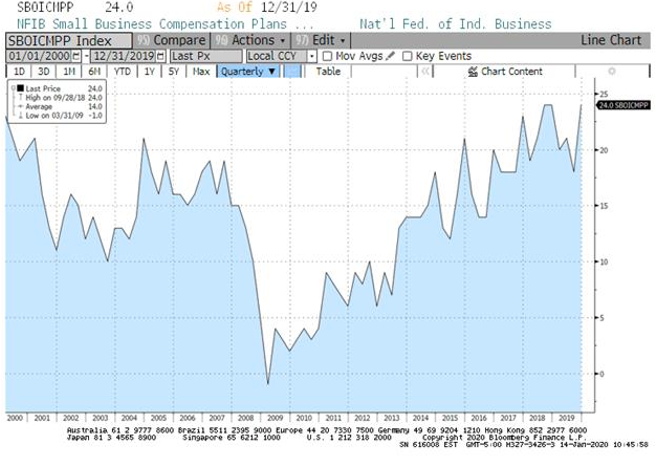Click the 01/01/2000 start date field
The height and width of the screenshot is (460, 657).
click(37, 56)
